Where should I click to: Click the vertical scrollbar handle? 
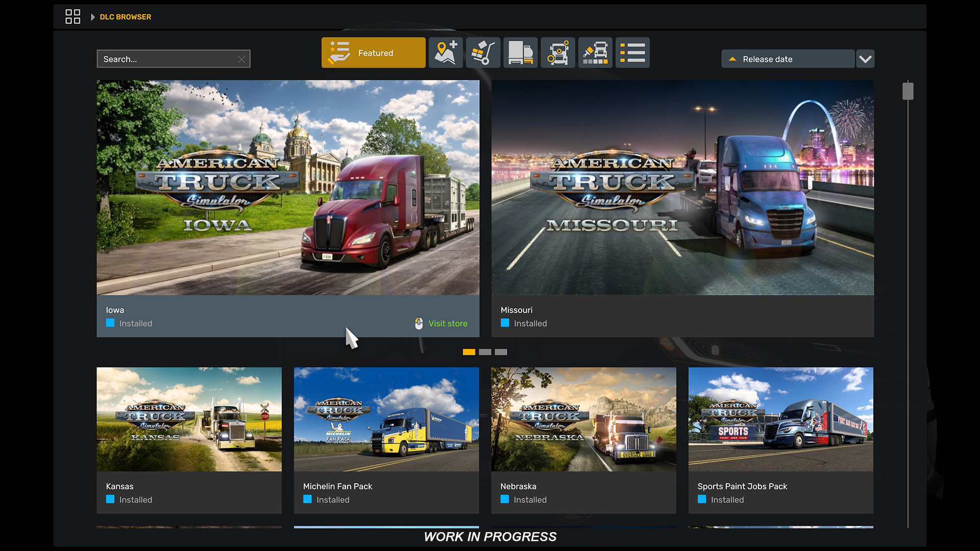pyautogui.click(x=908, y=91)
